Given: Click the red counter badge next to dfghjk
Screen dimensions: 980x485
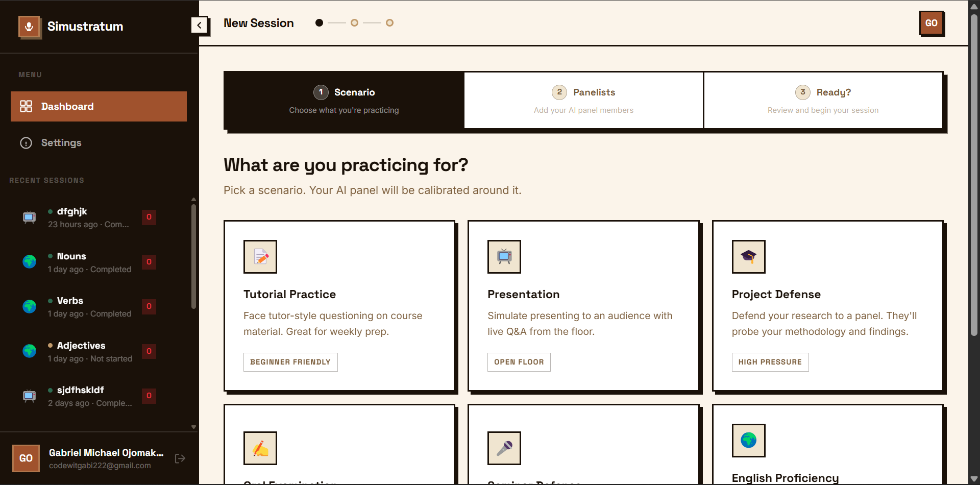Looking at the screenshot, I should click(x=149, y=217).
